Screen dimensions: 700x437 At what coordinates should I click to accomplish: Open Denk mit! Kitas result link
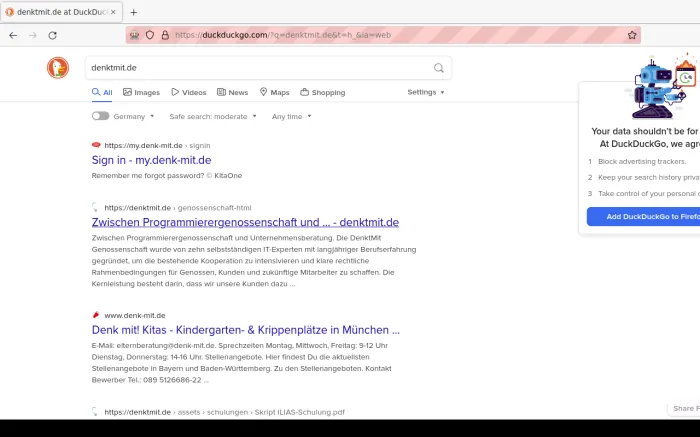click(246, 330)
